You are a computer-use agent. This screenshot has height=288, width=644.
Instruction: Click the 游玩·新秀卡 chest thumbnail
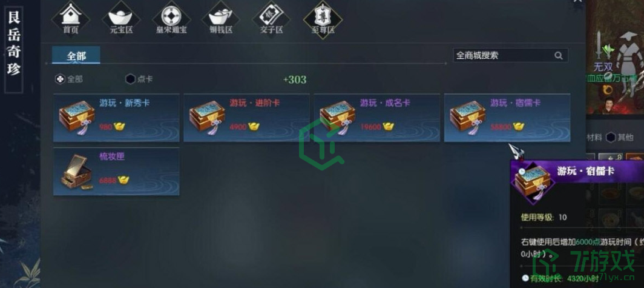[x=76, y=116]
